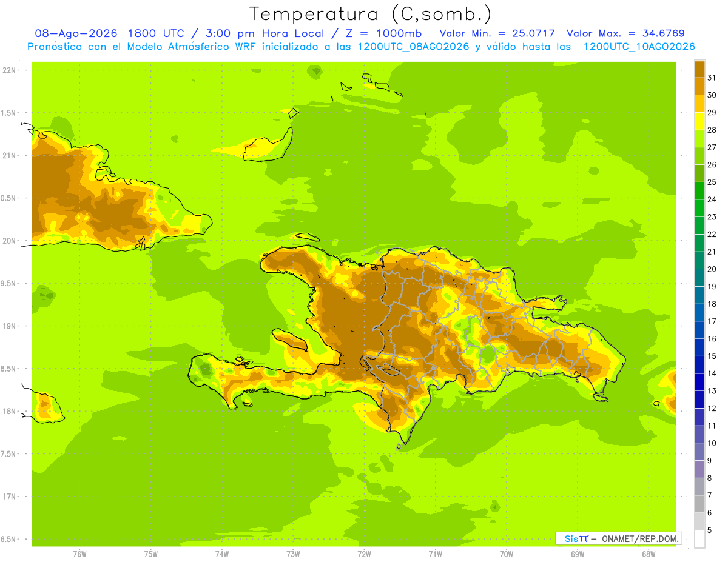Select the legend band between 29 and 30
Viewport: 728px width, 562px height.
699,104
